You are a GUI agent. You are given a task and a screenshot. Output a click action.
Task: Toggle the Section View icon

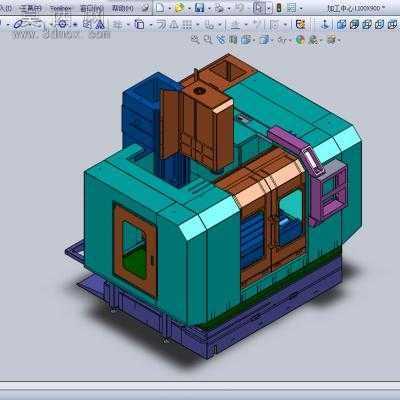coord(233,40)
